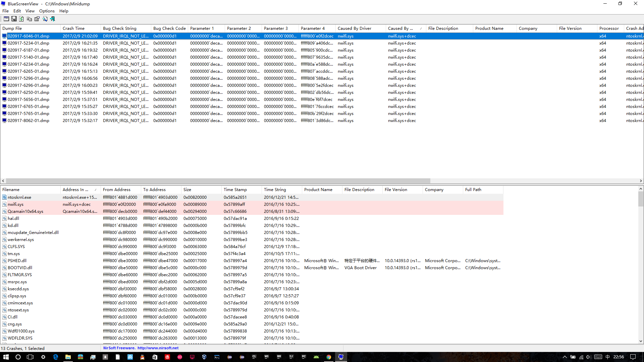This screenshot has width=644, height=362.
Task: Click the lower pane vertical scrollbar thumb
Action: [641, 199]
